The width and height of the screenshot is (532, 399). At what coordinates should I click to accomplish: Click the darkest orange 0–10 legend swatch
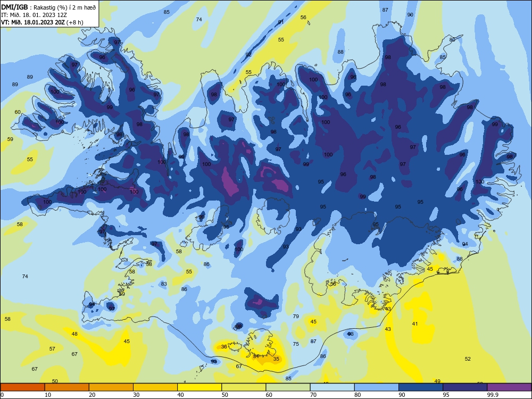(22, 387)
